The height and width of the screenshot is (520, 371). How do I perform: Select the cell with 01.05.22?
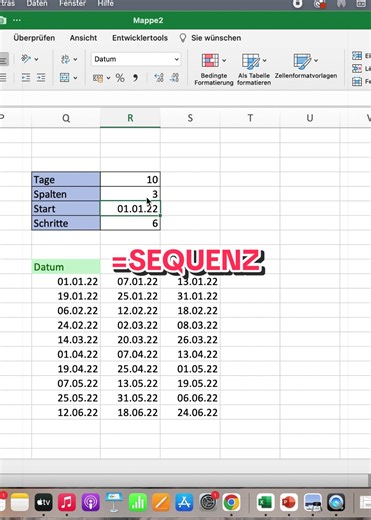190,369
